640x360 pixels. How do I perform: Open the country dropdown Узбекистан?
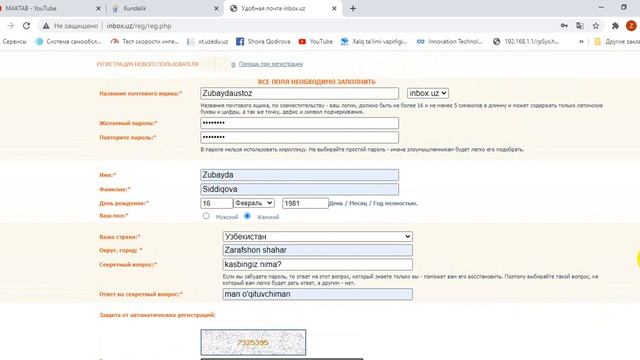(318, 236)
